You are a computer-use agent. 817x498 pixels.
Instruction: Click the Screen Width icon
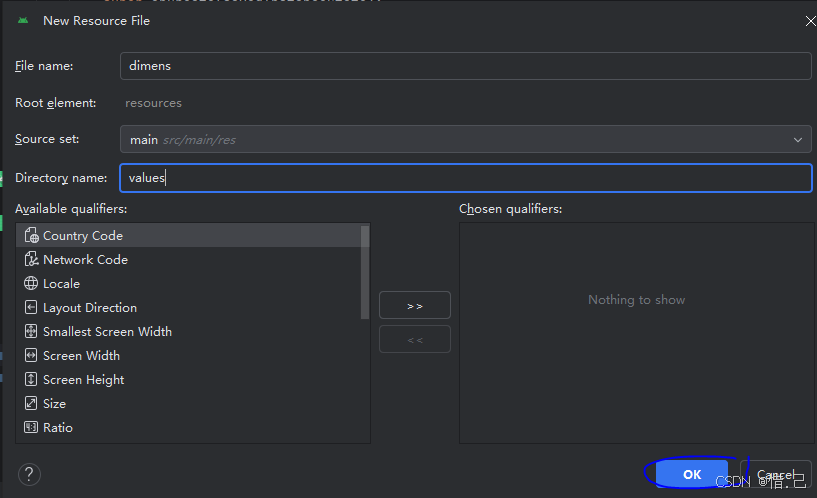pyautogui.click(x=31, y=355)
